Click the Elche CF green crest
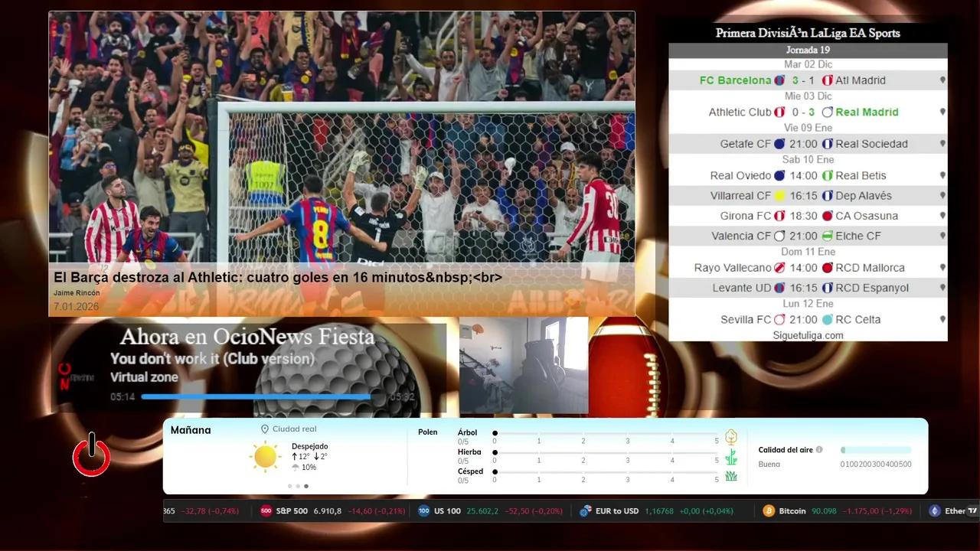This screenshot has height=551, width=980. [827, 236]
